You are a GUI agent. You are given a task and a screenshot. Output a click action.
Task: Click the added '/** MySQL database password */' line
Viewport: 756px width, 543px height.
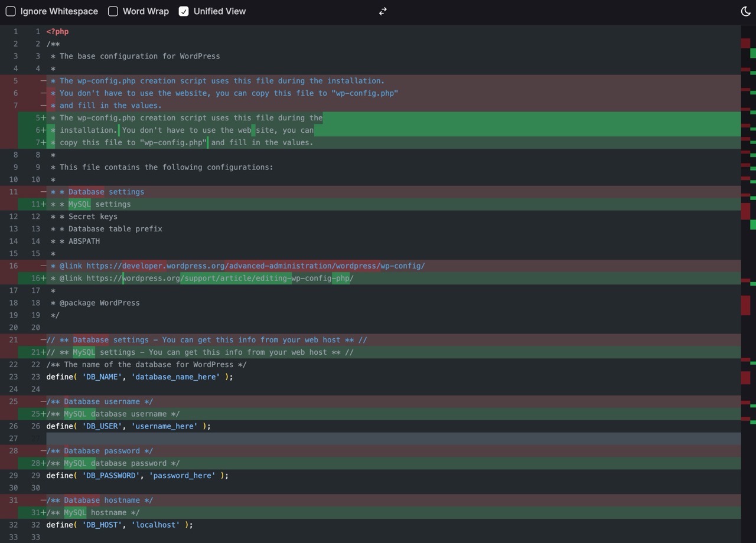click(x=370, y=463)
